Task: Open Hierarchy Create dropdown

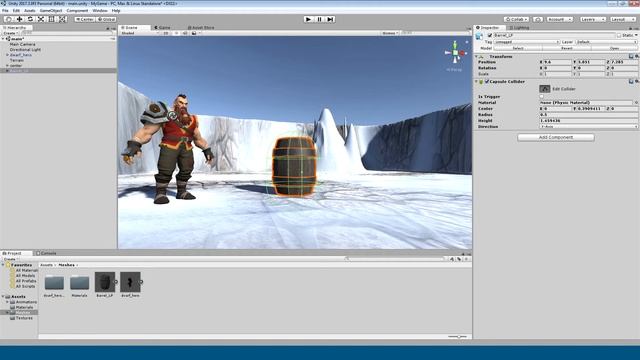Action: [10, 33]
